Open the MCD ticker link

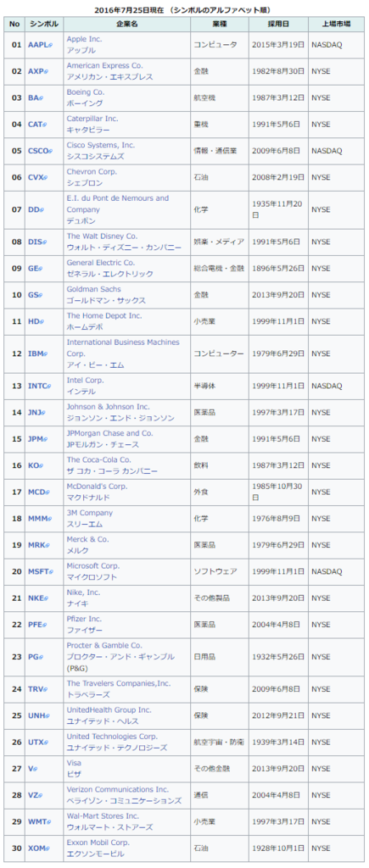[x=37, y=492]
